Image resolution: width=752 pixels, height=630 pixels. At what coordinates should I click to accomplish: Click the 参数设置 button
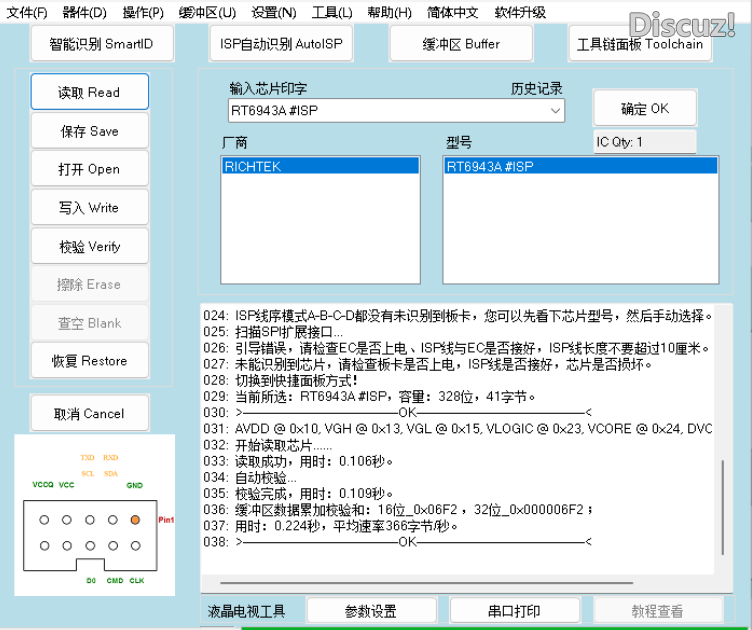[x=370, y=611]
